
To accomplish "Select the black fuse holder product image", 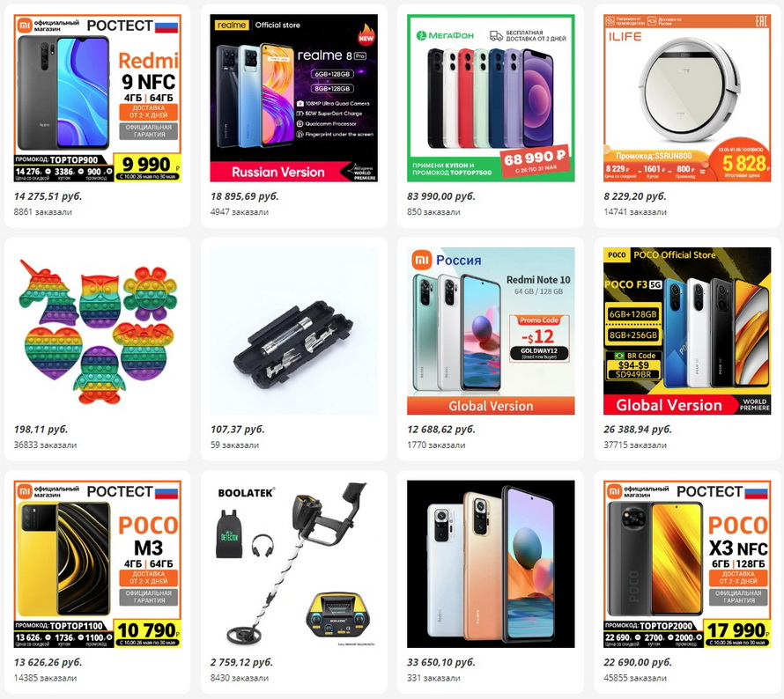I will pyautogui.click(x=294, y=331).
